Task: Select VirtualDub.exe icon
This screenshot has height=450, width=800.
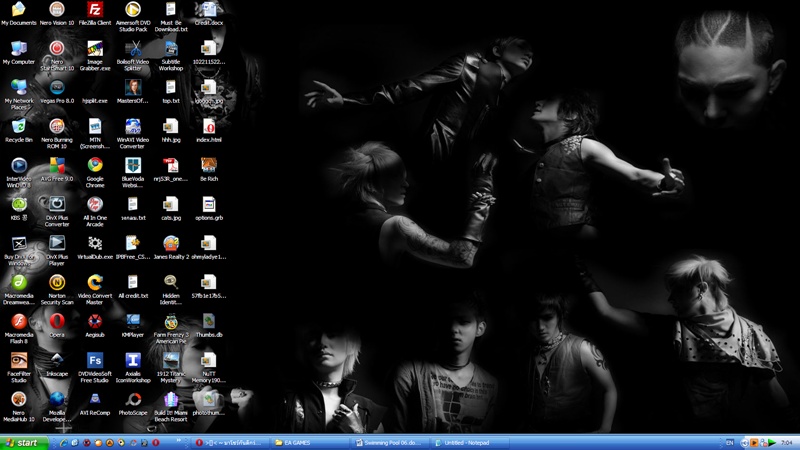Action: 95,247
